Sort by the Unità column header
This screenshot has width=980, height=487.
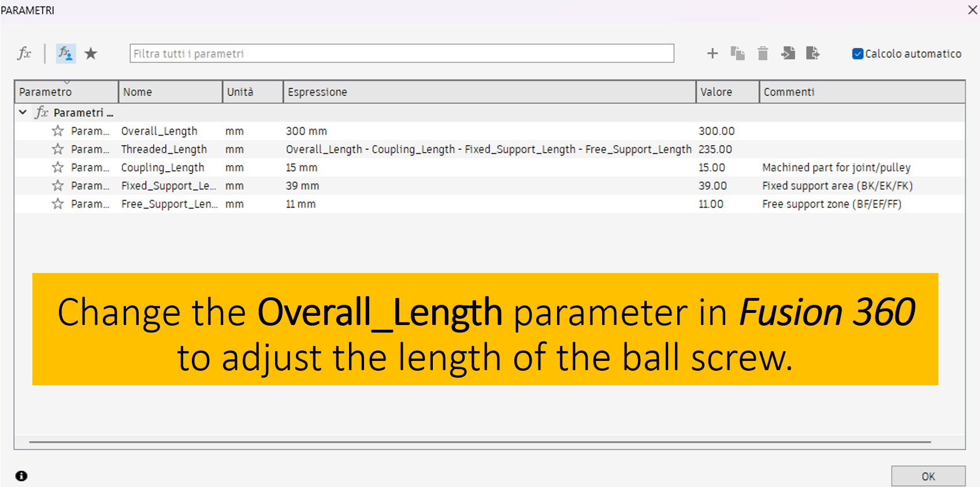pos(253,92)
